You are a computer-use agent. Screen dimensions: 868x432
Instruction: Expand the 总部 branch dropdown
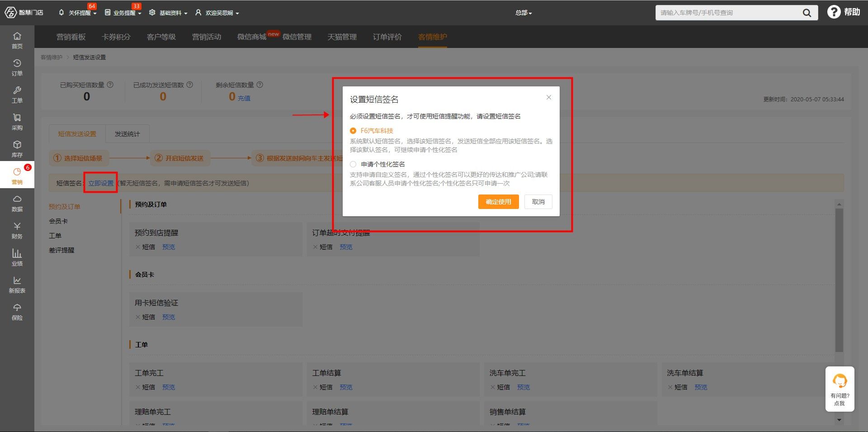(x=524, y=13)
